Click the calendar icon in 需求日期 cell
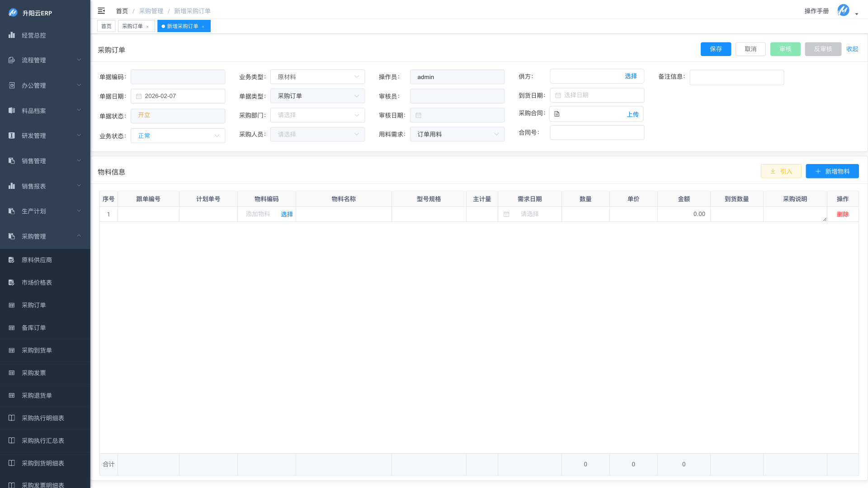The image size is (868, 488). 506,214
